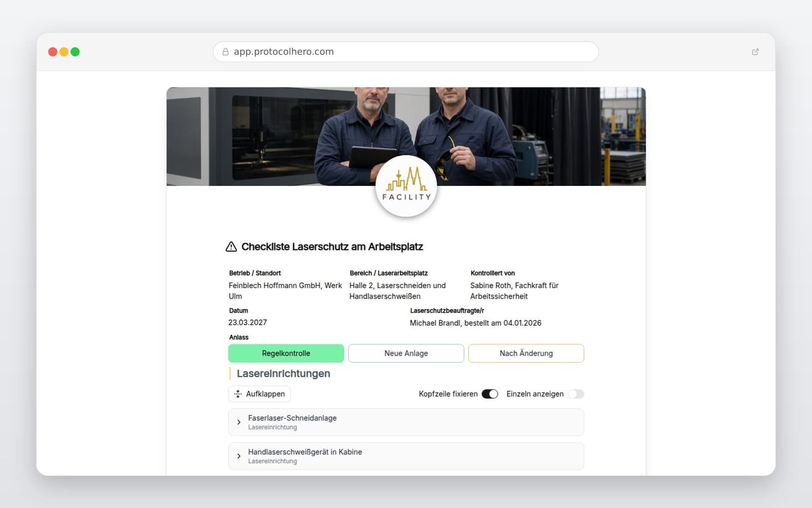Click the Kontrolliert von value Sabine Roth
812x508 pixels.
pyautogui.click(x=514, y=291)
